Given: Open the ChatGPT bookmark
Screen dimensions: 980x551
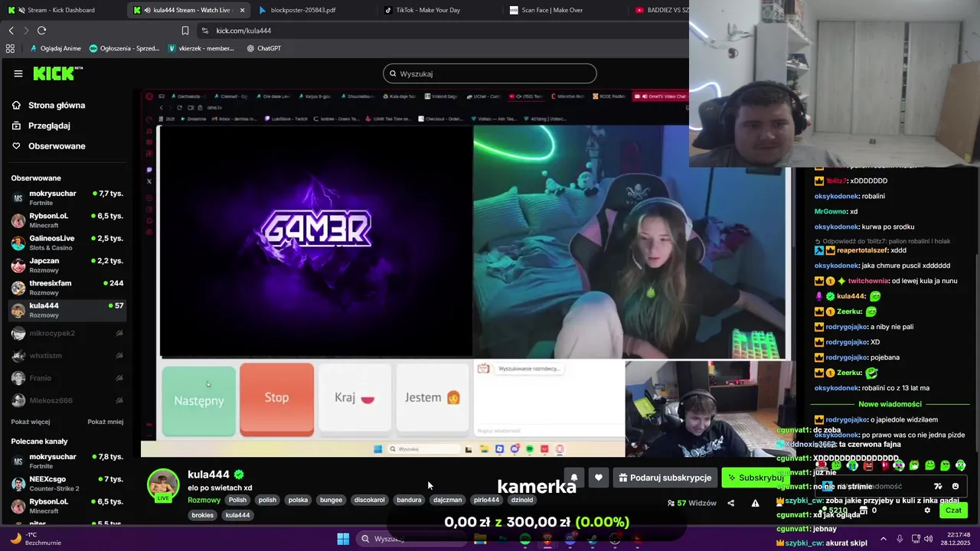Looking at the screenshot, I should coord(264,48).
